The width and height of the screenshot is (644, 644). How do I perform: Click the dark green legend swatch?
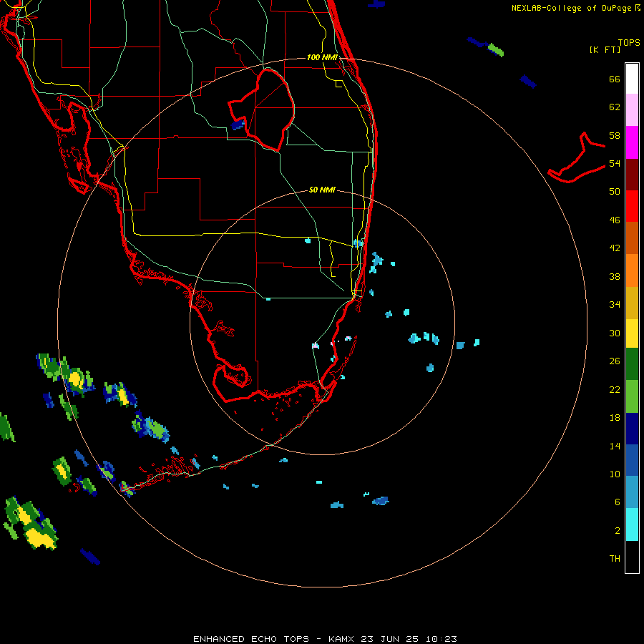click(632, 364)
